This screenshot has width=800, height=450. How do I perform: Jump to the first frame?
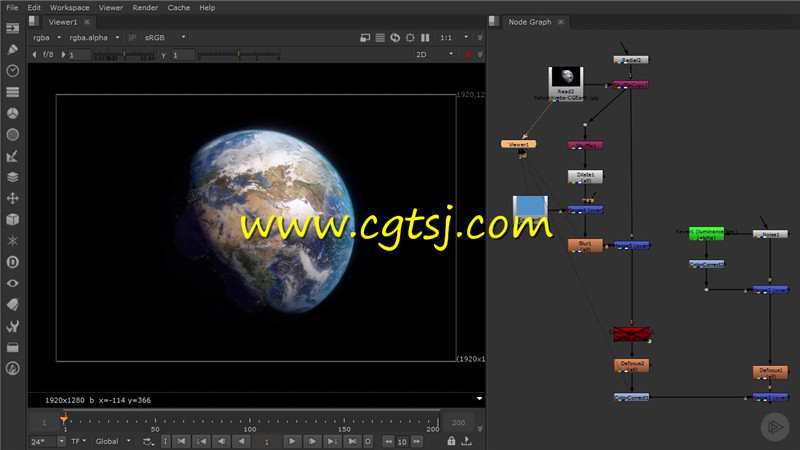(181, 441)
